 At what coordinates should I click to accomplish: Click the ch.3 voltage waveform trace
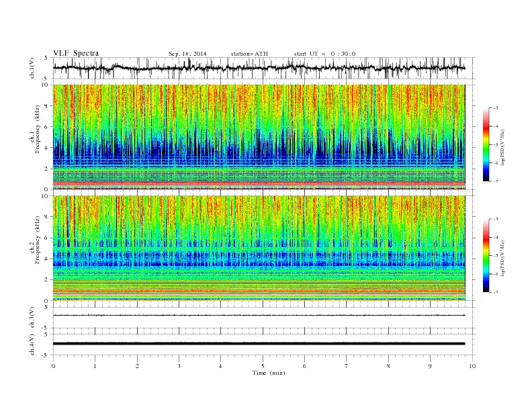tap(259, 316)
